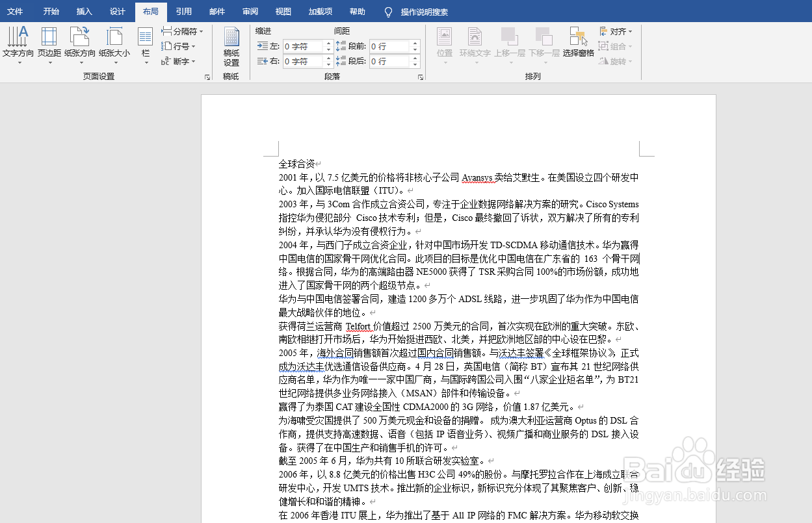
Task: Open the 选择窗格 selection pane
Action: 579,42
